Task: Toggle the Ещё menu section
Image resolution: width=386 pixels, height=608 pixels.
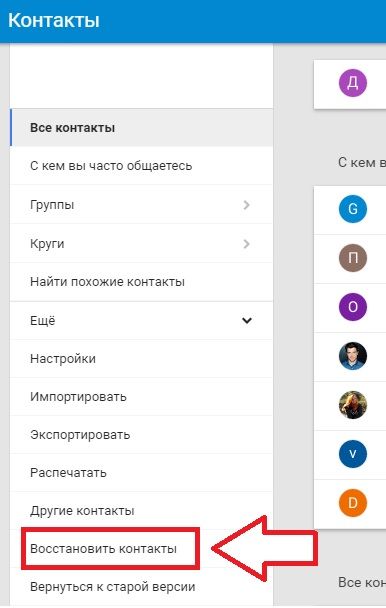Action: [142, 321]
